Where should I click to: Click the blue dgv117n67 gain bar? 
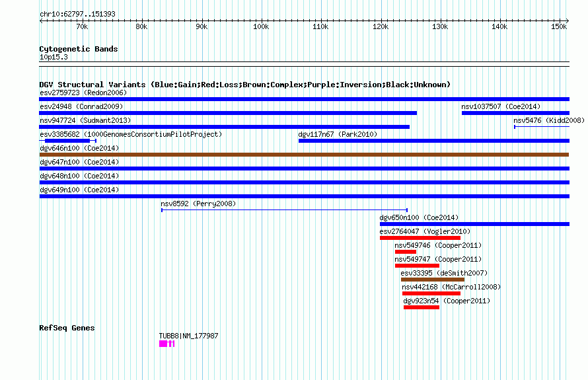tap(434, 141)
